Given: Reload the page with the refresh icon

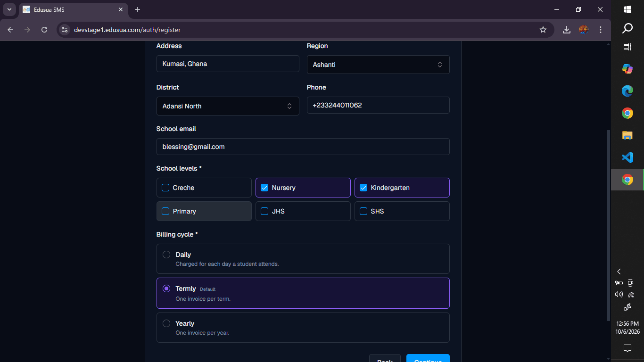Looking at the screenshot, I should click(44, 30).
